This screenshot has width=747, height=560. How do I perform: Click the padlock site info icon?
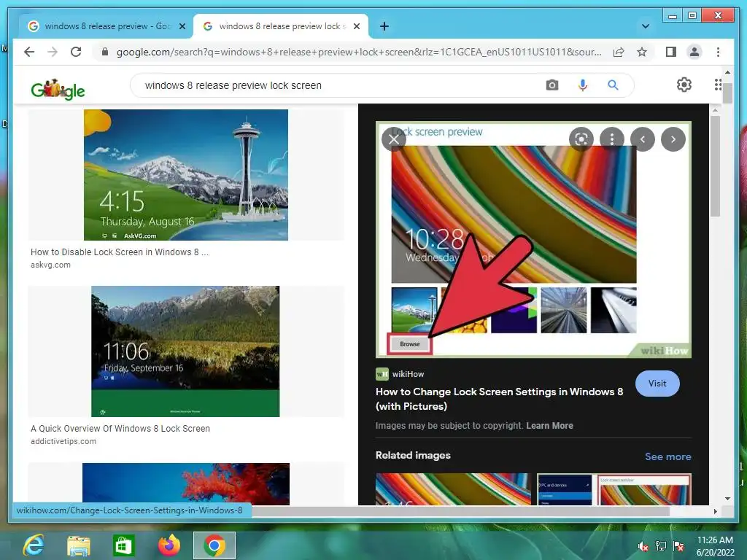click(105, 52)
